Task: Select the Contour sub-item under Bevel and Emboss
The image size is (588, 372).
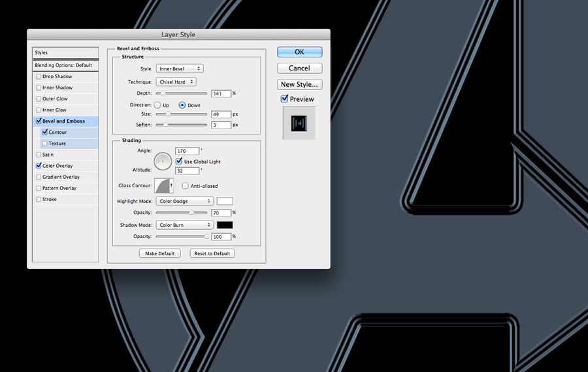Action: point(69,132)
